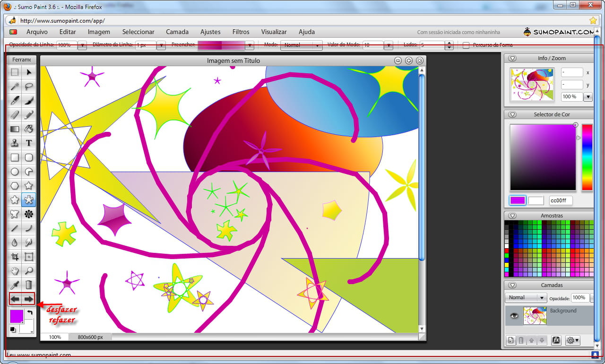Swap foreground and background colors arrow
The width and height of the screenshot is (605, 364).
pos(30,312)
